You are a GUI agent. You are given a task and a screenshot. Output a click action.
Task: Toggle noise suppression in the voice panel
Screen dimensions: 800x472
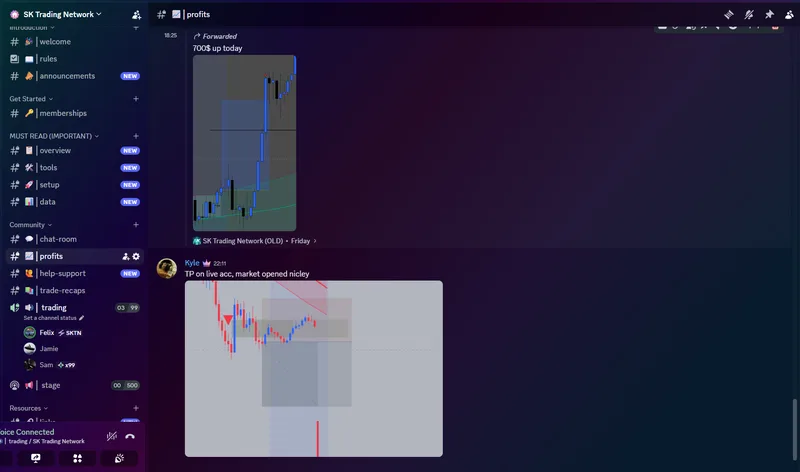112,436
